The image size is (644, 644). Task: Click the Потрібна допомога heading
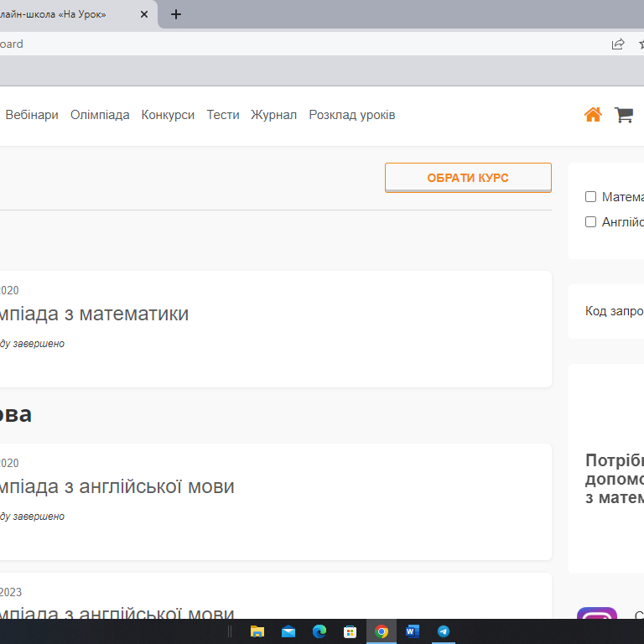click(x=615, y=479)
